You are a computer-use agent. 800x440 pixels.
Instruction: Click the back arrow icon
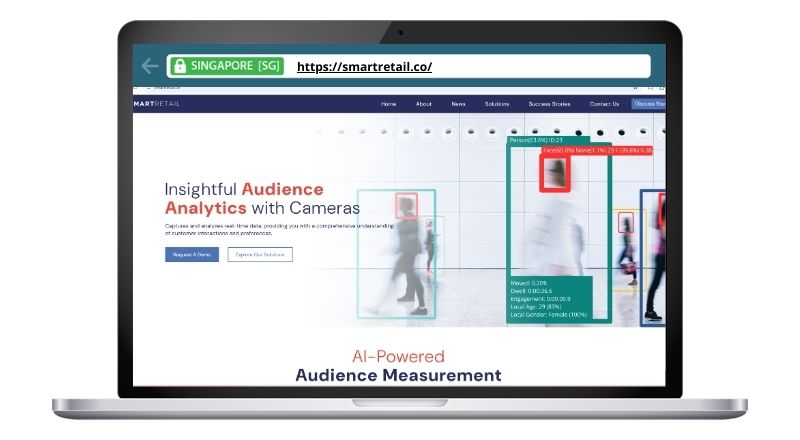(149, 66)
